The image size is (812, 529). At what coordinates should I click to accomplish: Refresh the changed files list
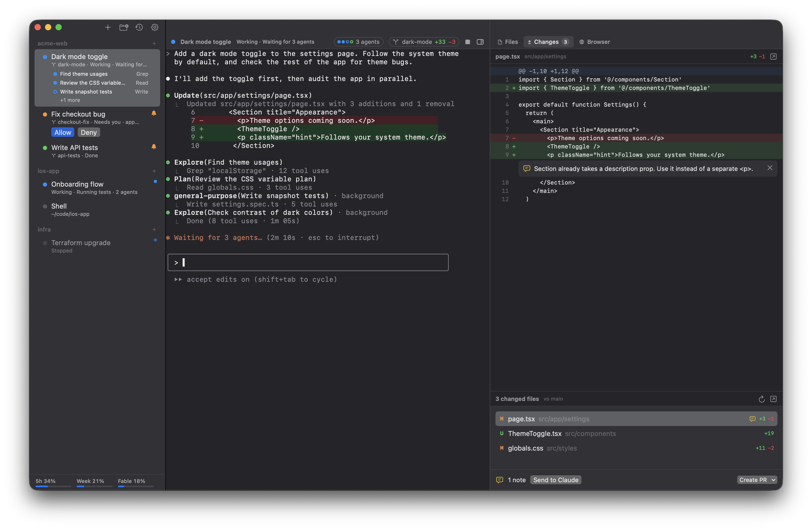tap(762, 399)
